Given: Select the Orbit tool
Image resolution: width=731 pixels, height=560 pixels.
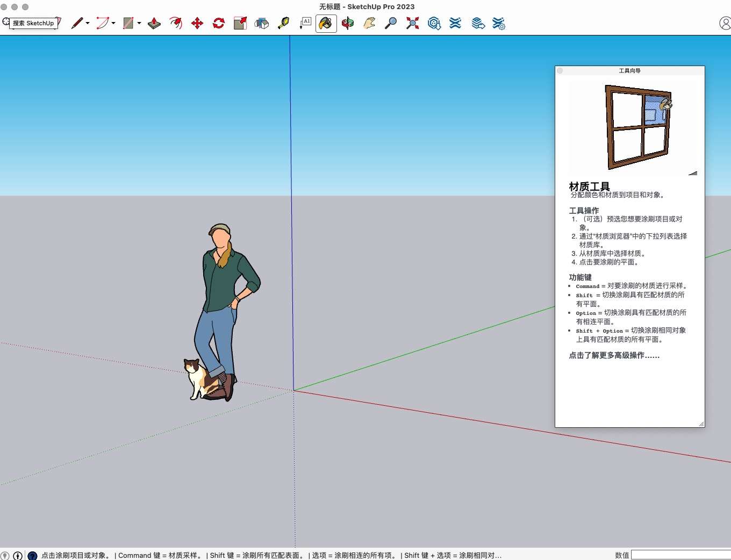Looking at the screenshot, I should pos(348,23).
